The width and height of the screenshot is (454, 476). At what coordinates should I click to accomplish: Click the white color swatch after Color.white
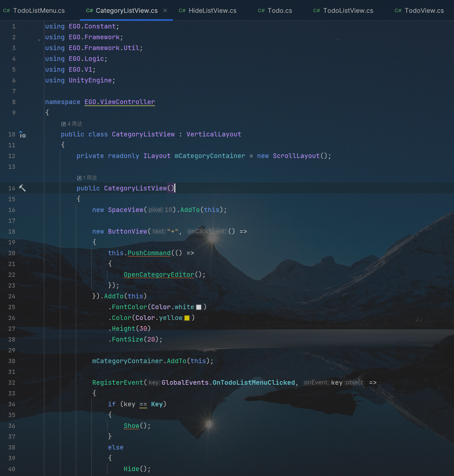coord(199,307)
